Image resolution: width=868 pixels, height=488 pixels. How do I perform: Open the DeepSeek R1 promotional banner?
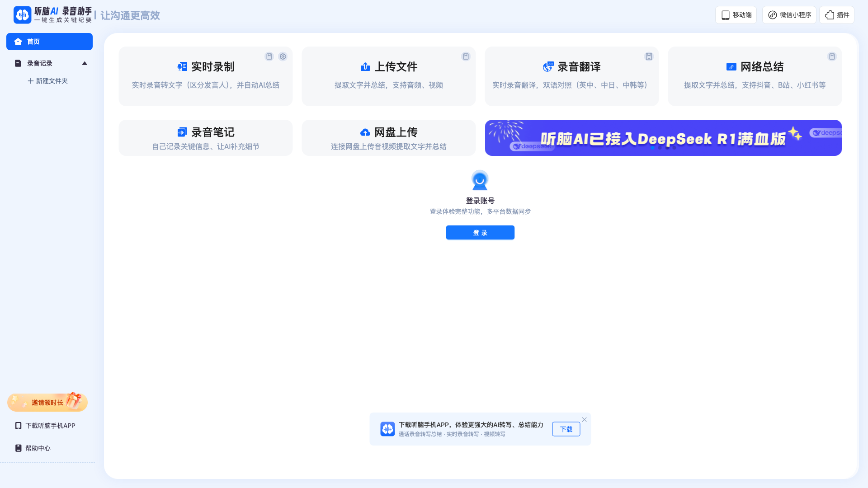pos(664,138)
